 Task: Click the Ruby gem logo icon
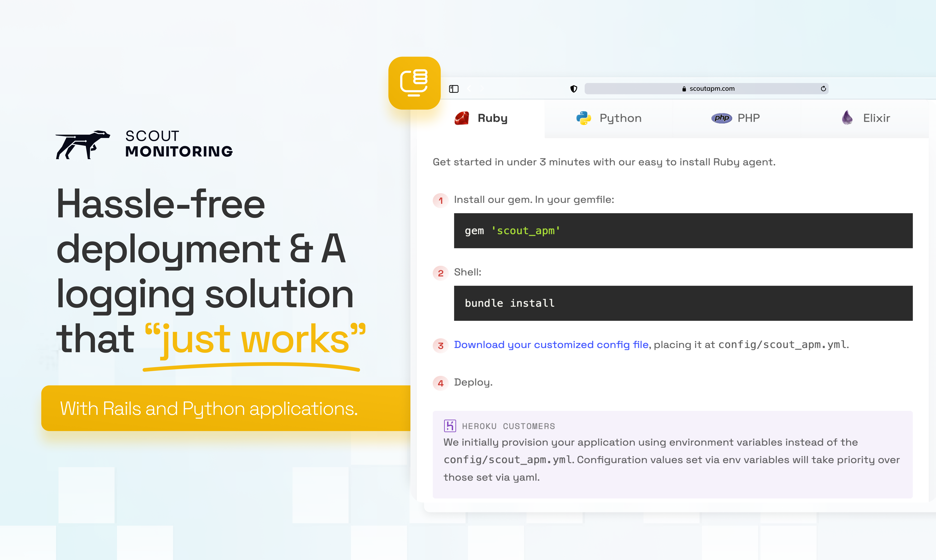pyautogui.click(x=462, y=118)
